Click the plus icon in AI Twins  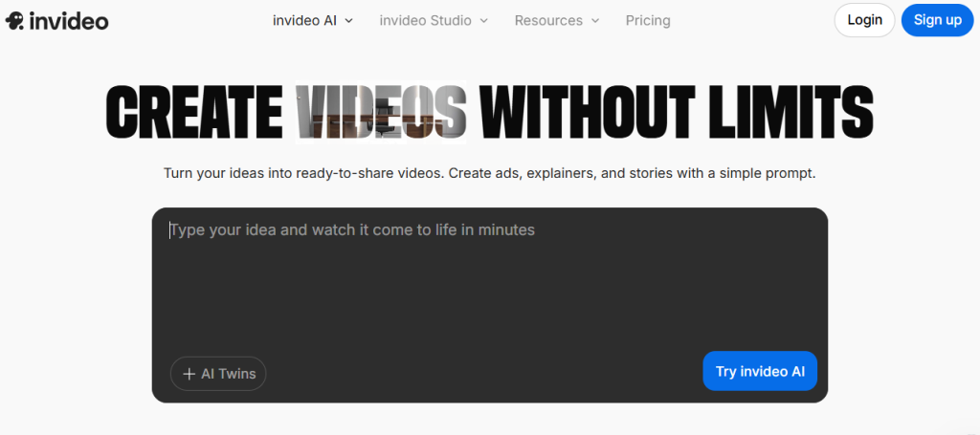click(x=189, y=374)
